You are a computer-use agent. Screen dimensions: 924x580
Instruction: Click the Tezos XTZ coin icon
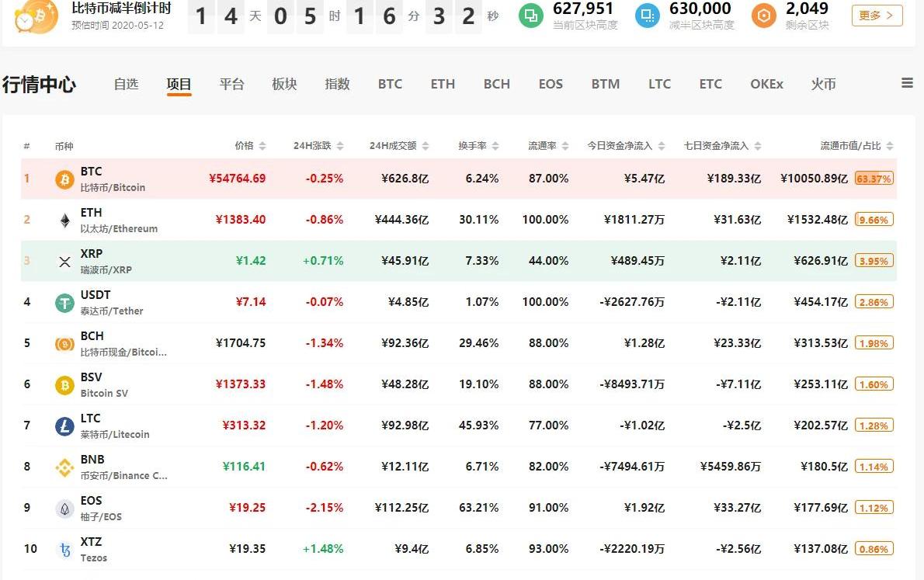tap(64, 550)
